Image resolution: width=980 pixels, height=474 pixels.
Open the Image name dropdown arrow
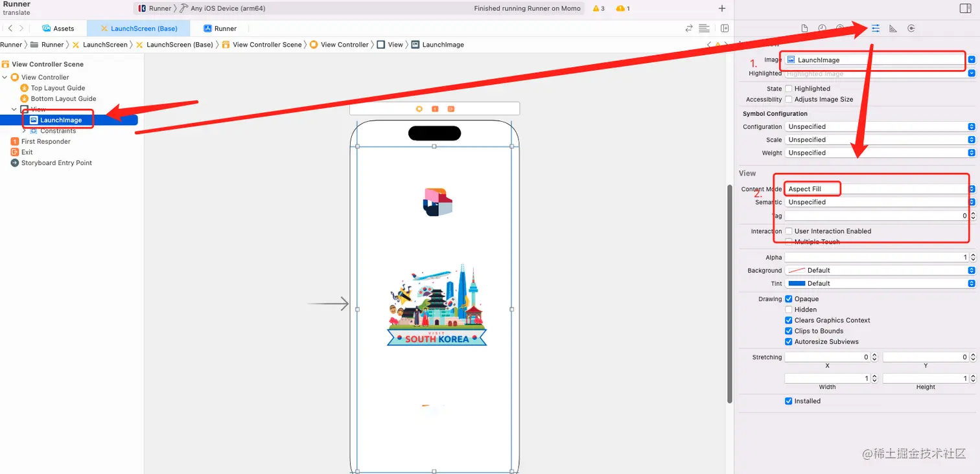972,60
